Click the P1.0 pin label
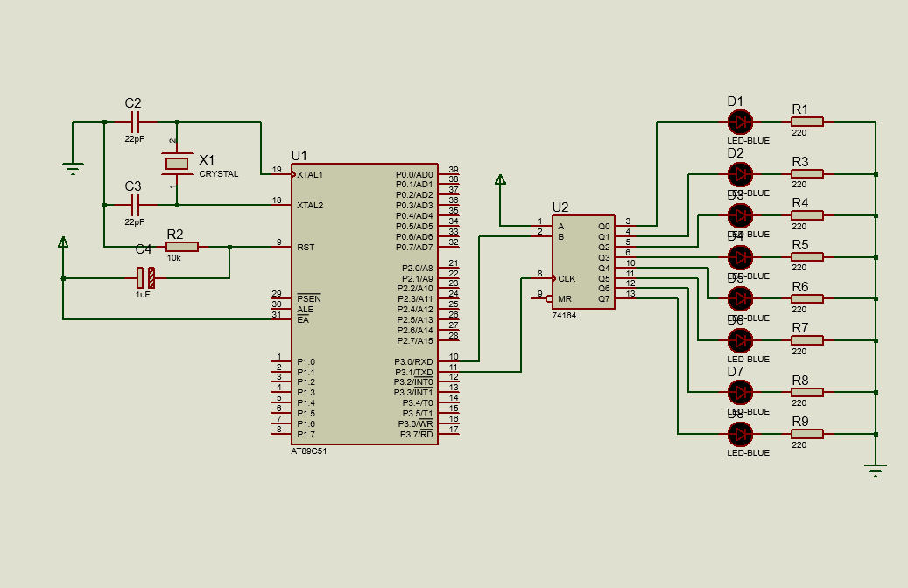This screenshot has width=908, height=588. point(306,361)
